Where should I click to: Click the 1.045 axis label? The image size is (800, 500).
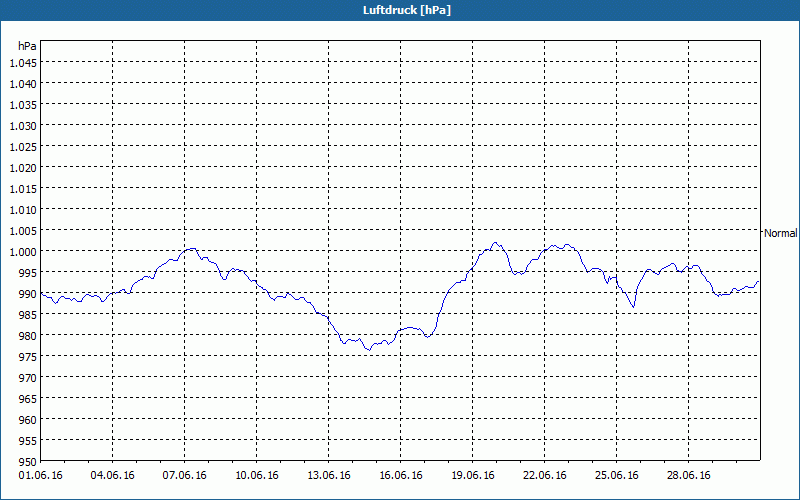click(23, 63)
